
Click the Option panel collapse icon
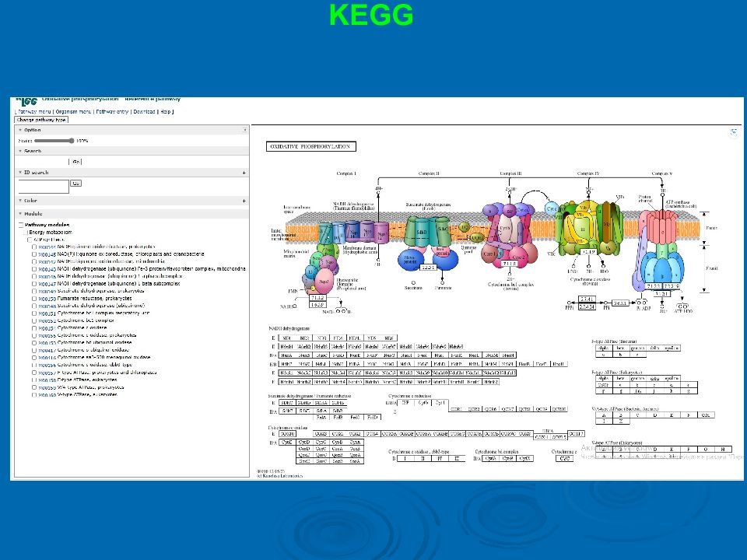point(245,130)
